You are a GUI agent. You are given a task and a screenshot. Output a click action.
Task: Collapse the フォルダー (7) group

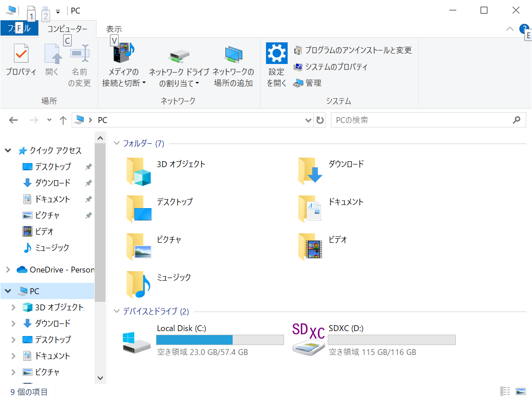tap(116, 143)
